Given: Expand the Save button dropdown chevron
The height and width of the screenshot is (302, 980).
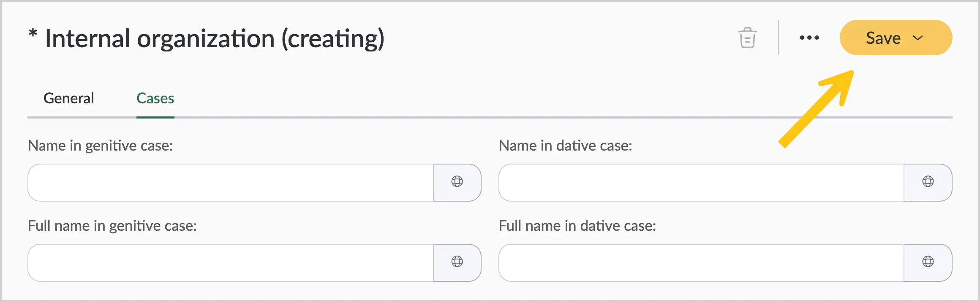Looking at the screenshot, I should 918,38.
